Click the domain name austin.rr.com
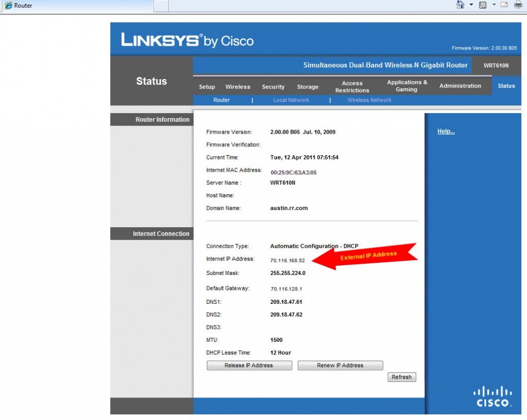The height and width of the screenshot is (420, 527). [289, 208]
